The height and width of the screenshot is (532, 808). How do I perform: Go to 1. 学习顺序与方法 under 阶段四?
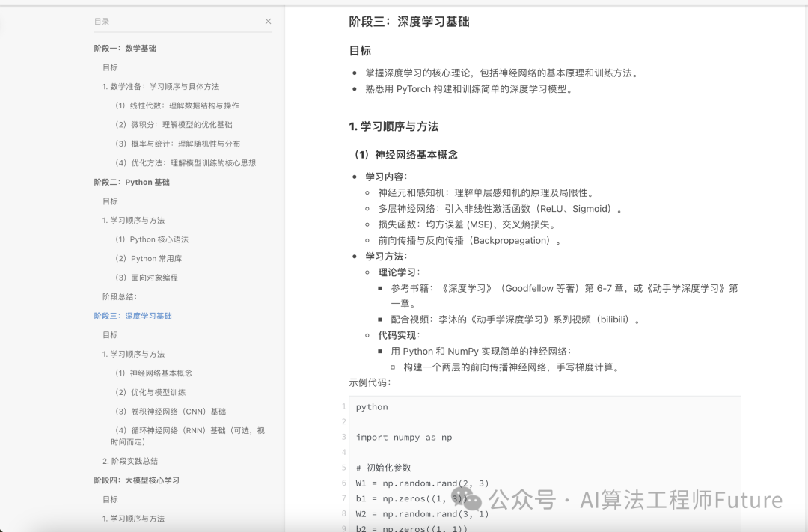133,518
